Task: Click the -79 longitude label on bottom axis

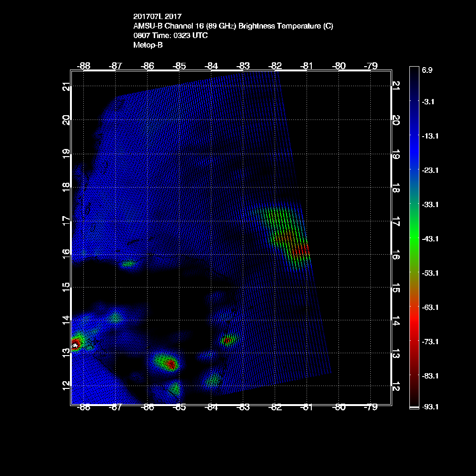Action: pos(370,407)
